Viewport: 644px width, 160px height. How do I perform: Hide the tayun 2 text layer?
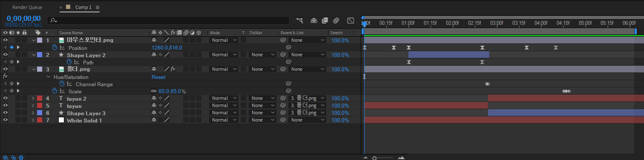click(6, 98)
